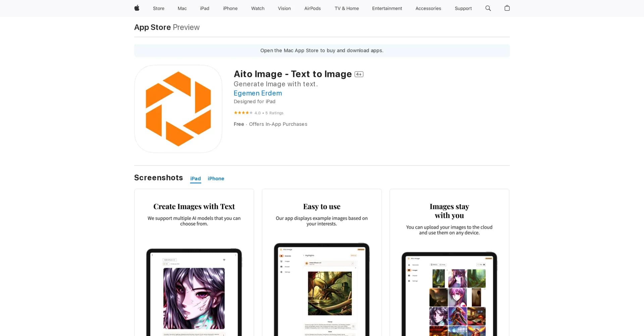644x336 pixels.
Task: View the Create Images with Text screenshot
Action: [x=194, y=262]
